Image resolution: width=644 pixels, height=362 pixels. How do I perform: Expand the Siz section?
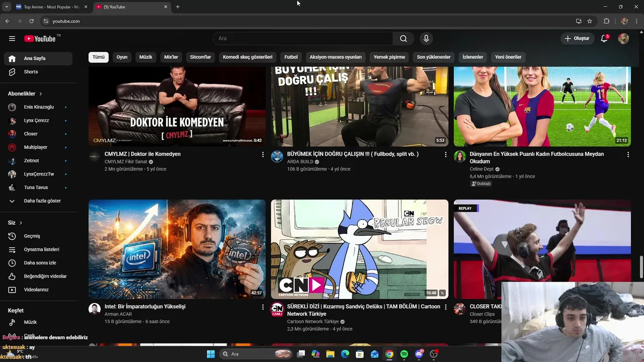pos(15,223)
